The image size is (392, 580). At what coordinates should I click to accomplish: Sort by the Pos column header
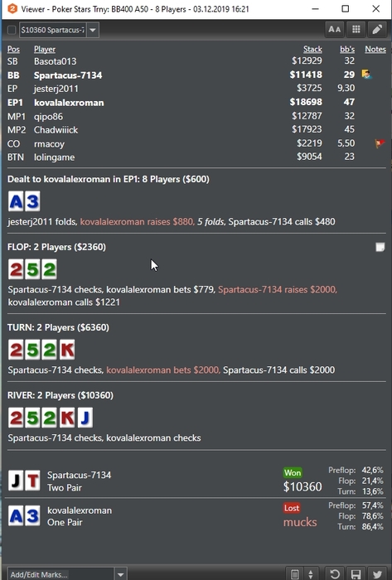point(13,49)
